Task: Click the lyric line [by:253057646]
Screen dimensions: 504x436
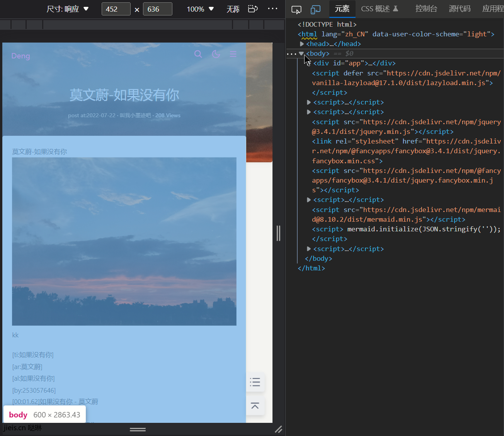Action: click(34, 390)
